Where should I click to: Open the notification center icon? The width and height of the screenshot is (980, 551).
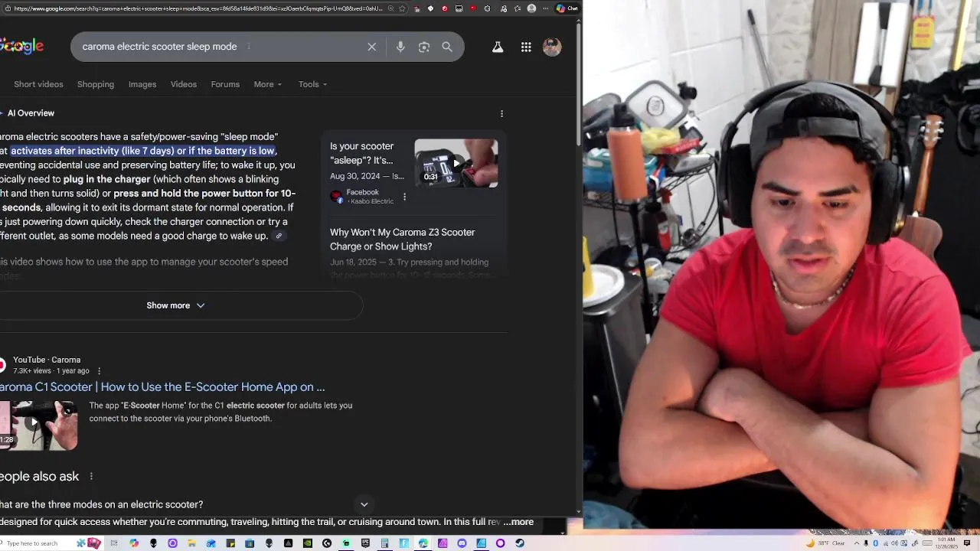pos(967,543)
